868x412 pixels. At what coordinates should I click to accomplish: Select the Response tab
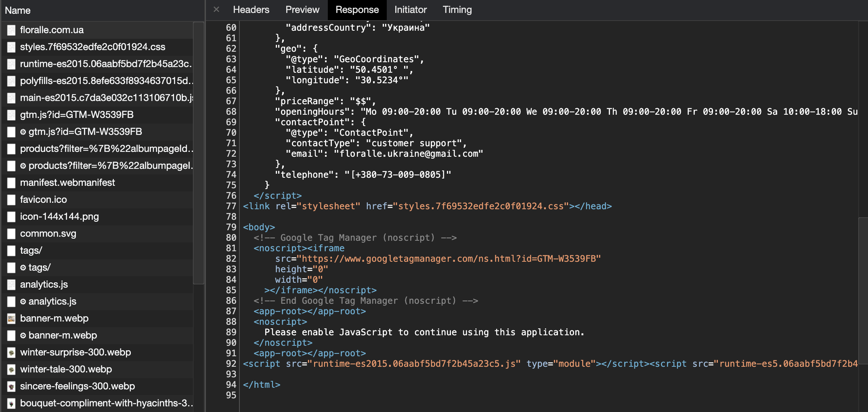(357, 10)
